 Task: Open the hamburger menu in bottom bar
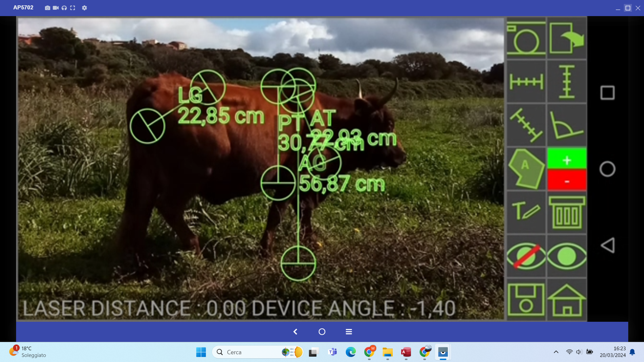(x=348, y=331)
